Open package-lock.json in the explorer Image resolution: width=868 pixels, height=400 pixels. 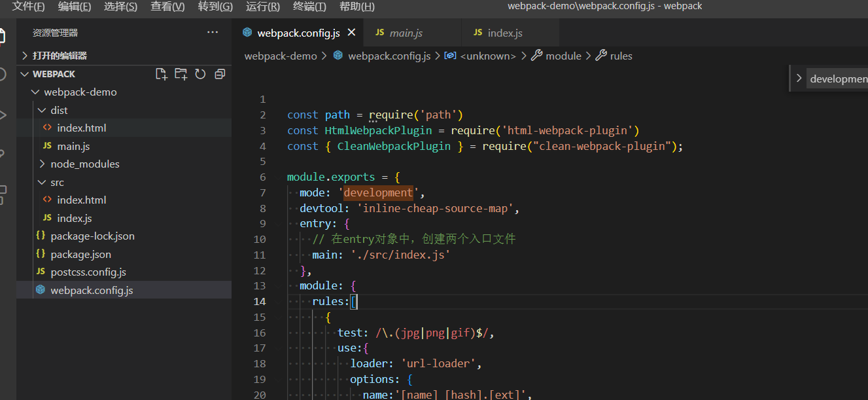[124, 236]
